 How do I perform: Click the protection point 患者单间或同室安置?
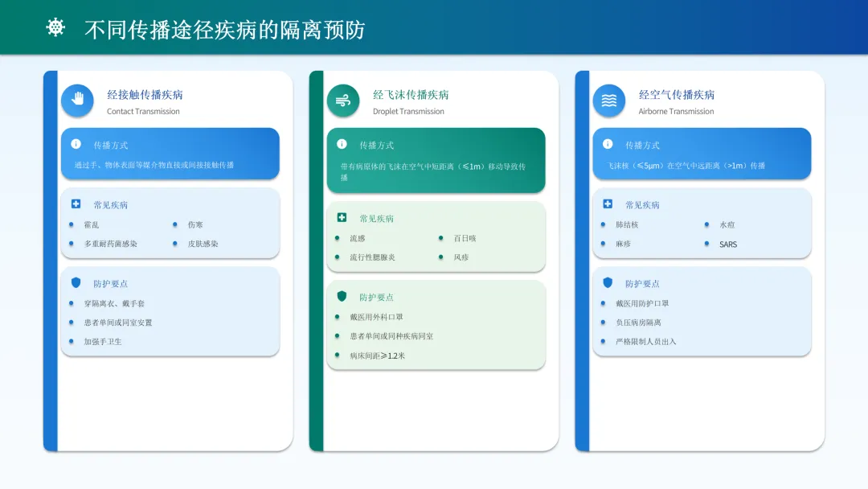pos(118,323)
